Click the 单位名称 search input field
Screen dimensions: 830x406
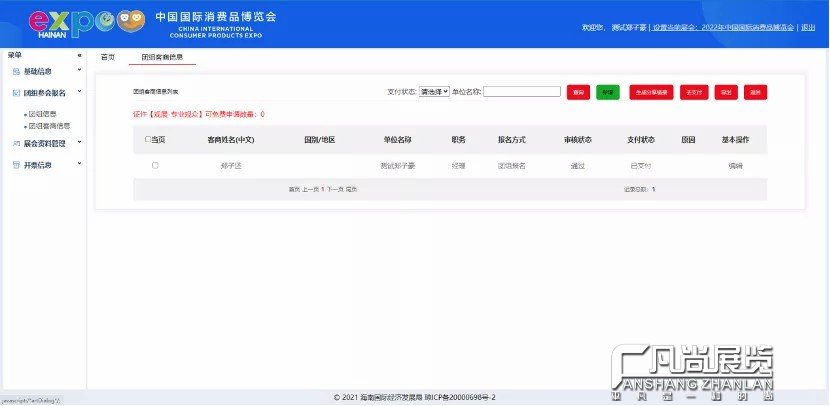tap(521, 92)
